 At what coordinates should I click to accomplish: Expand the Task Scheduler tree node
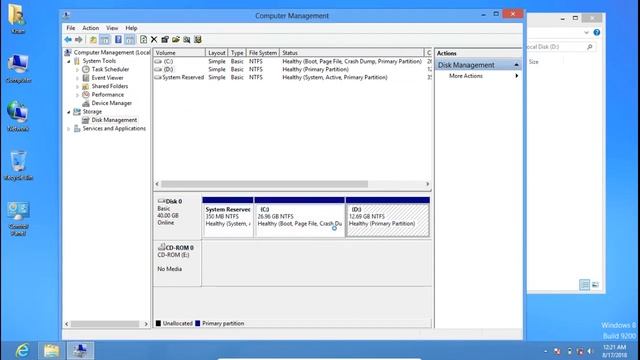click(x=78, y=70)
